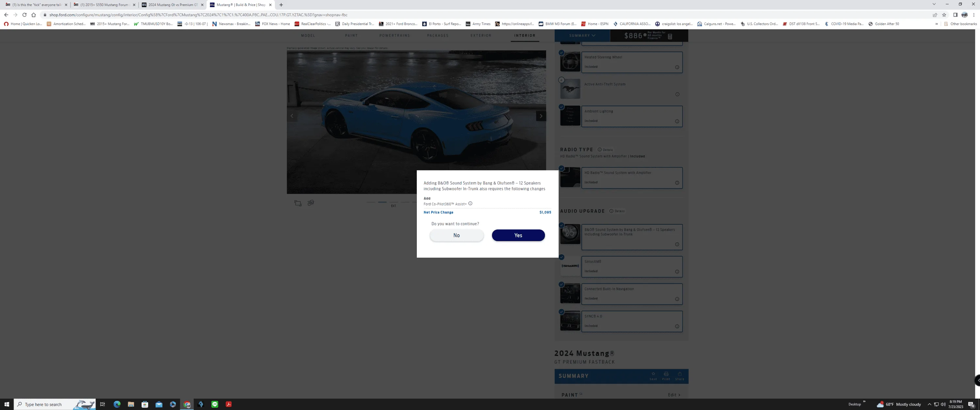Viewport: 980px width, 410px height.
Task: Open info for Ford Co-Pilot360 Assist+
Action: point(470,203)
